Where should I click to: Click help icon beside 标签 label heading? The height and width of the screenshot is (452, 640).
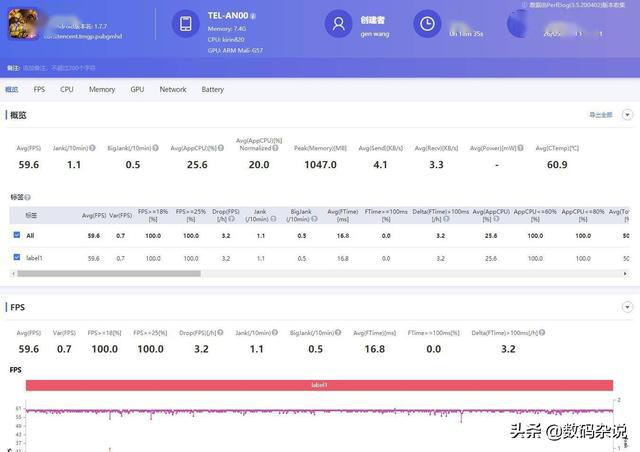[27, 197]
